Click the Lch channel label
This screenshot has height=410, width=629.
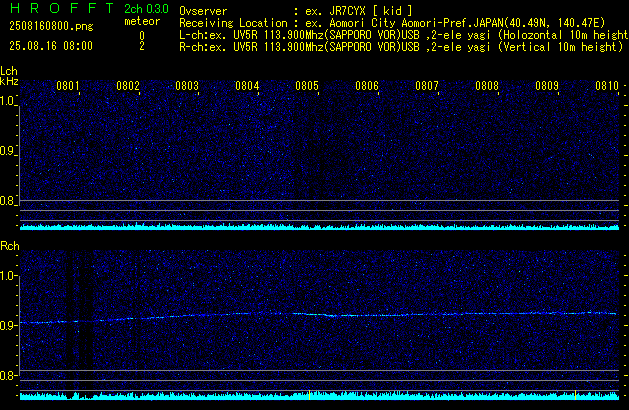(x=9, y=71)
